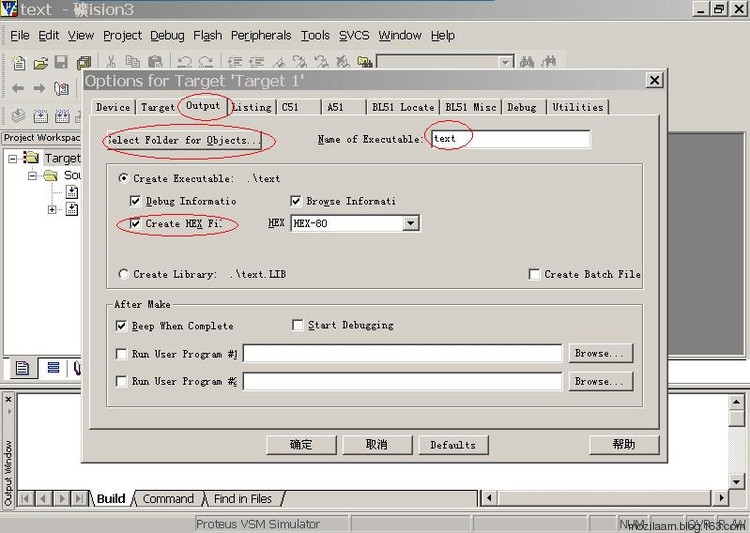This screenshot has height=533, width=750.
Task: Click the Name of Executable field
Action: click(510, 139)
